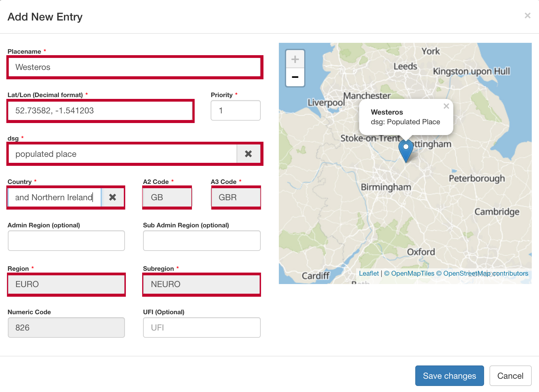Focus the UFI optional field

[202, 327]
